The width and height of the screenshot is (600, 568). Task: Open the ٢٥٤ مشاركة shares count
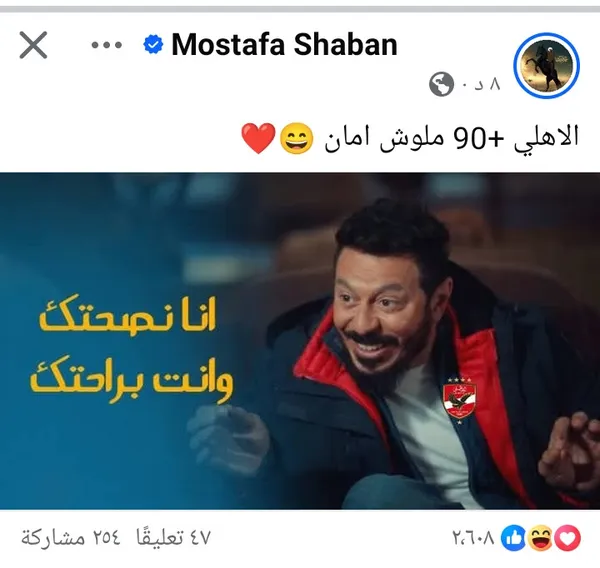pyautogui.click(x=70, y=538)
